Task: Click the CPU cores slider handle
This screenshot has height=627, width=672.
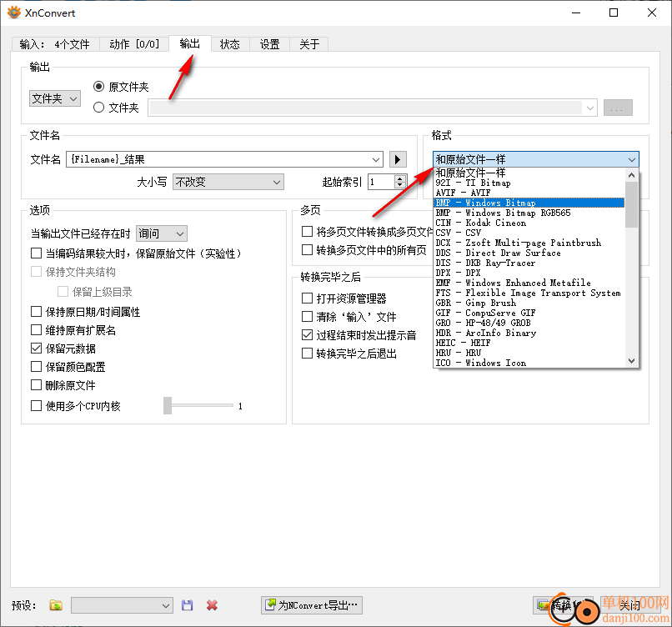Action: tap(168, 405)
